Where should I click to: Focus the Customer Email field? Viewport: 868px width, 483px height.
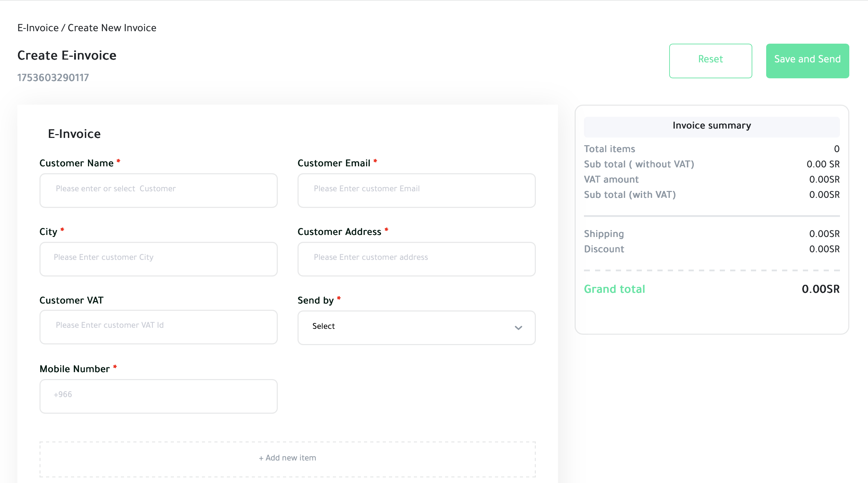point(416,190)
